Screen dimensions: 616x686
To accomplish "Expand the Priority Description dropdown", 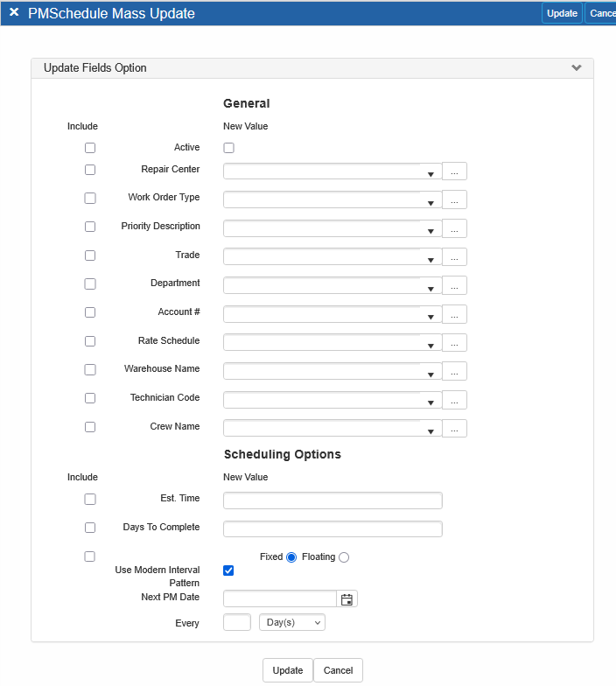I will click(430, 232).
